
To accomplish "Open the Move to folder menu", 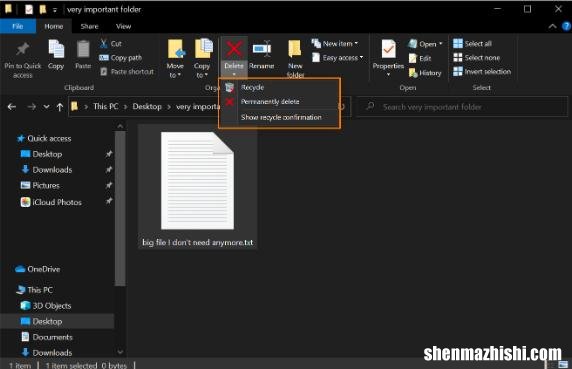I will [175, 59].
